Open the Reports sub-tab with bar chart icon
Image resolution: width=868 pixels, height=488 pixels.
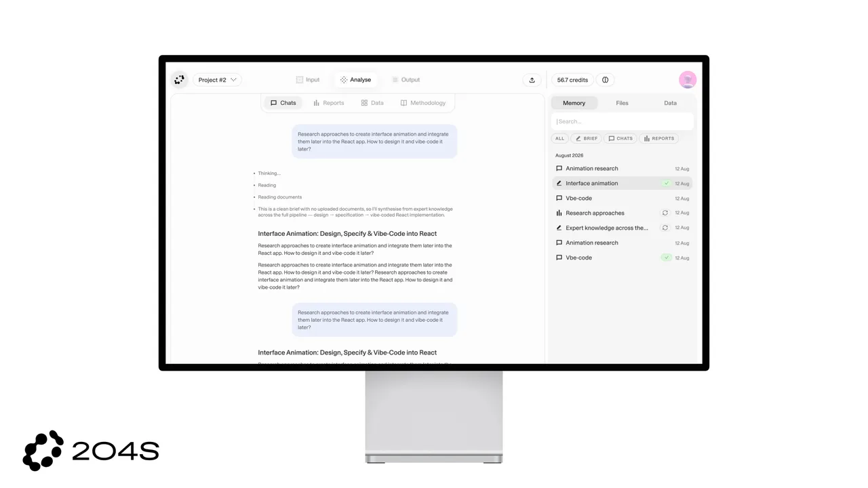click(329, 103)
